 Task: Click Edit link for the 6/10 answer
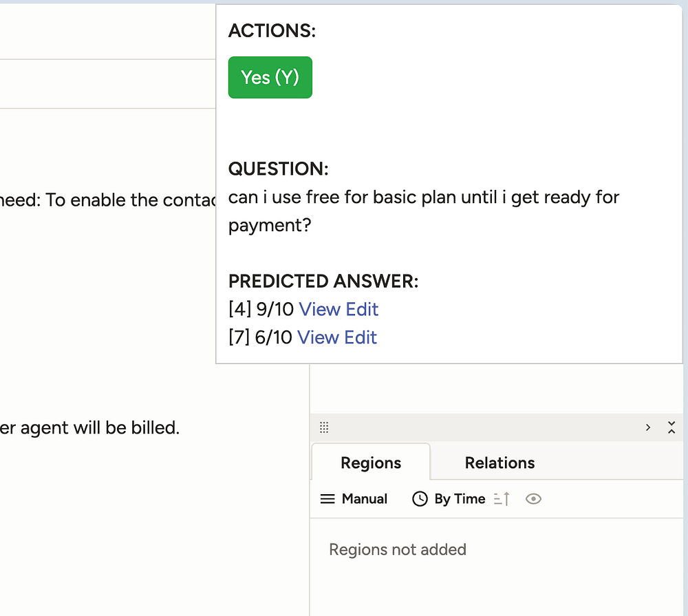(361, 338)
